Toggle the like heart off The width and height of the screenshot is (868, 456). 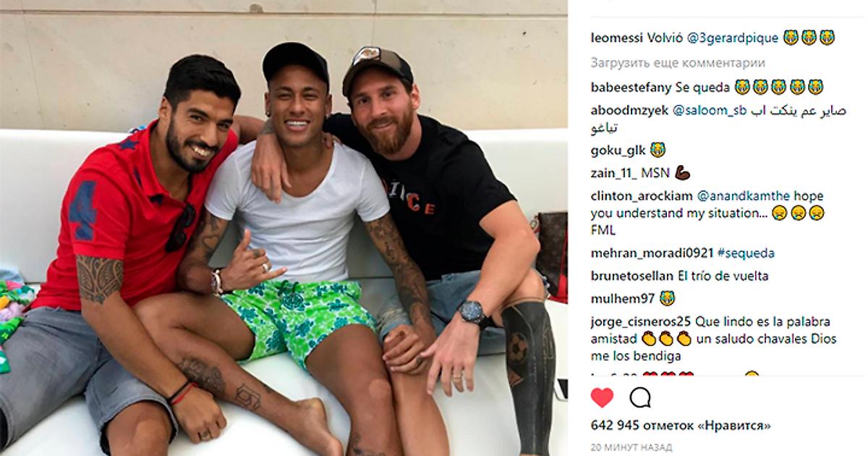pos(602,397)
